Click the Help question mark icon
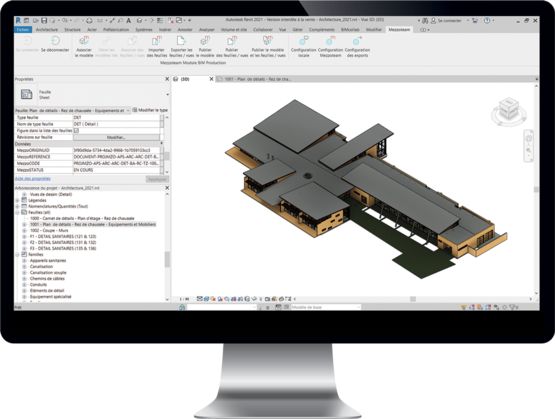555x419 pixels. pos(487,21)
